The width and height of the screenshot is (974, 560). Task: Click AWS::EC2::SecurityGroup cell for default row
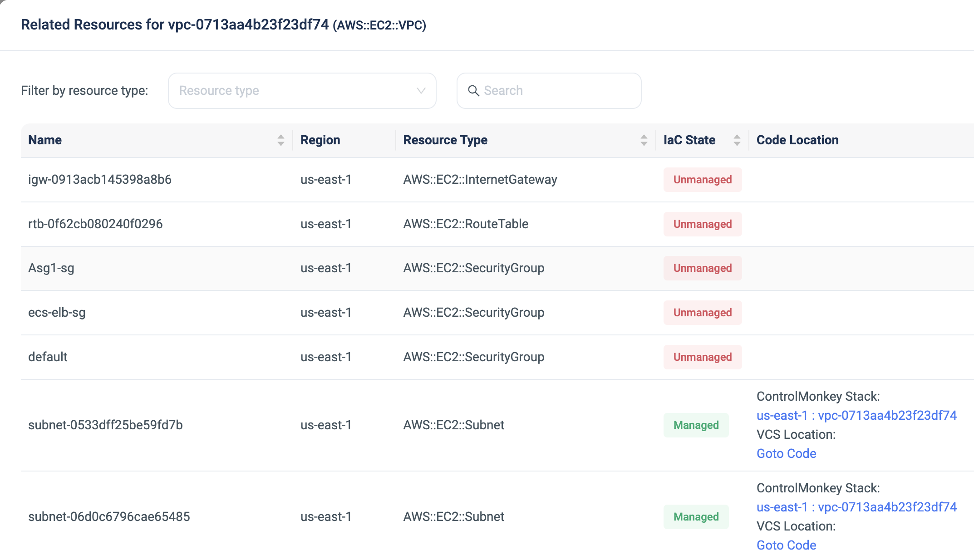point(474,357)
